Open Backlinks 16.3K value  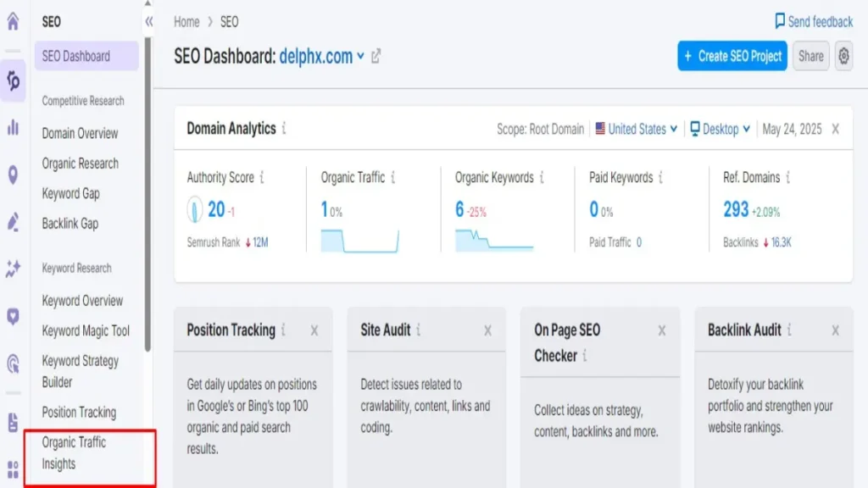click(781, 242)
